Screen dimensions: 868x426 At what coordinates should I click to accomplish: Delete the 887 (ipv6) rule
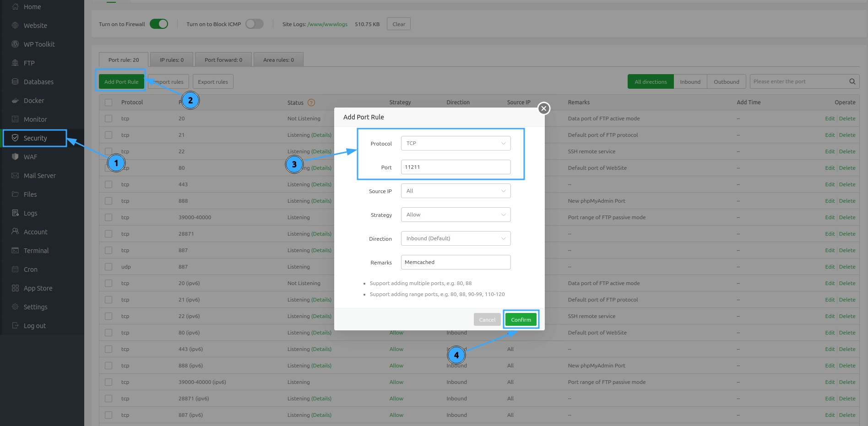click(847, 415)
